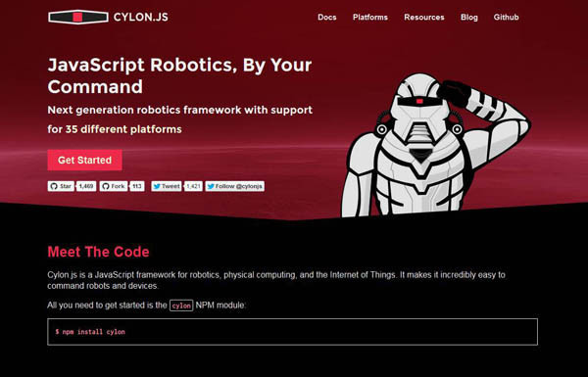
Task: Click the Get Started button
Action: tap(84, 160)
